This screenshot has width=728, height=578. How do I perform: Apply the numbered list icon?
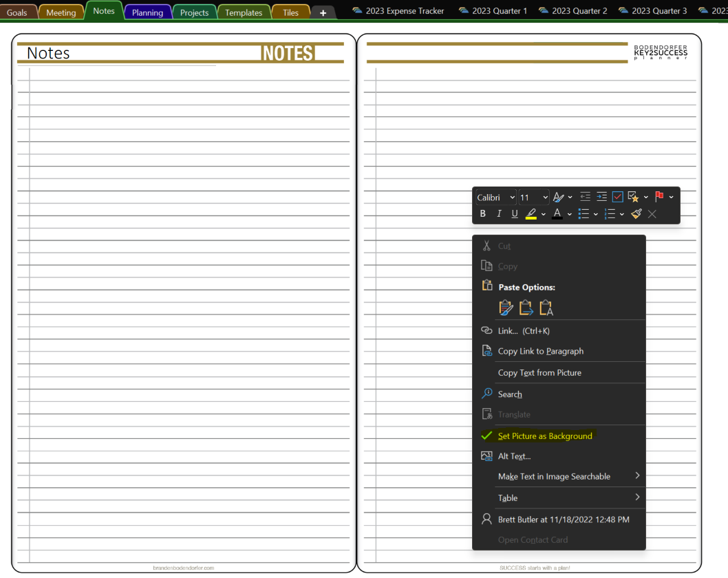tap(610, 213)
